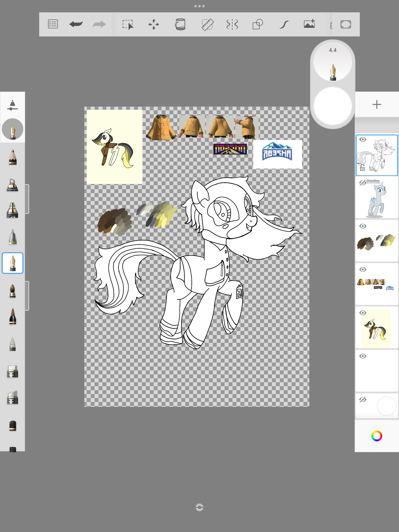Image resolution: width=399 pixels, height=532 pixels.
Task: Select the black-and-gold Marker brush
Action: click(12, 210)
